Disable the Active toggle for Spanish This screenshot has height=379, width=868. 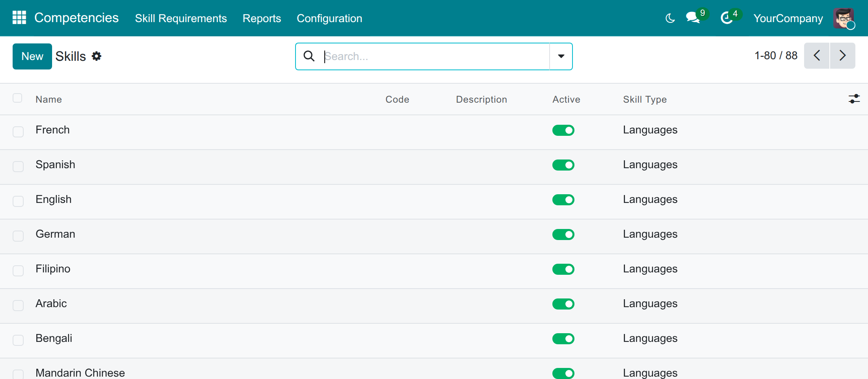563,165
